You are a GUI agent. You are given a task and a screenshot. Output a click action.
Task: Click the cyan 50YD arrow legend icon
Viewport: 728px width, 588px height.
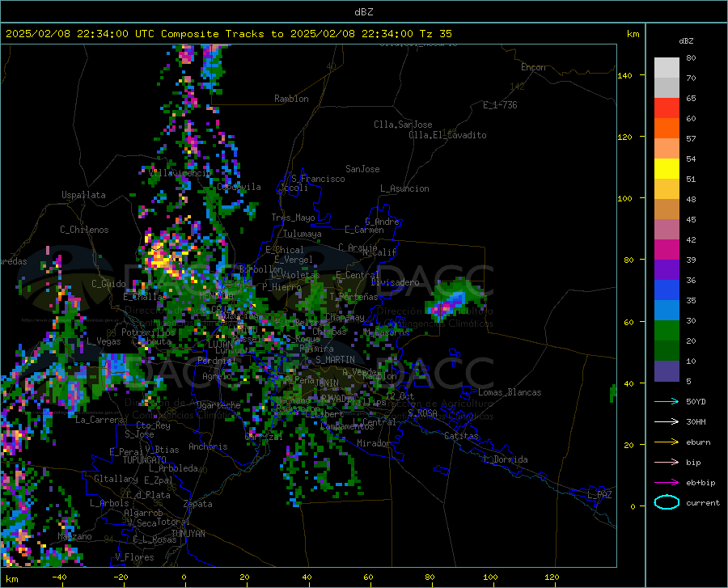667,401
